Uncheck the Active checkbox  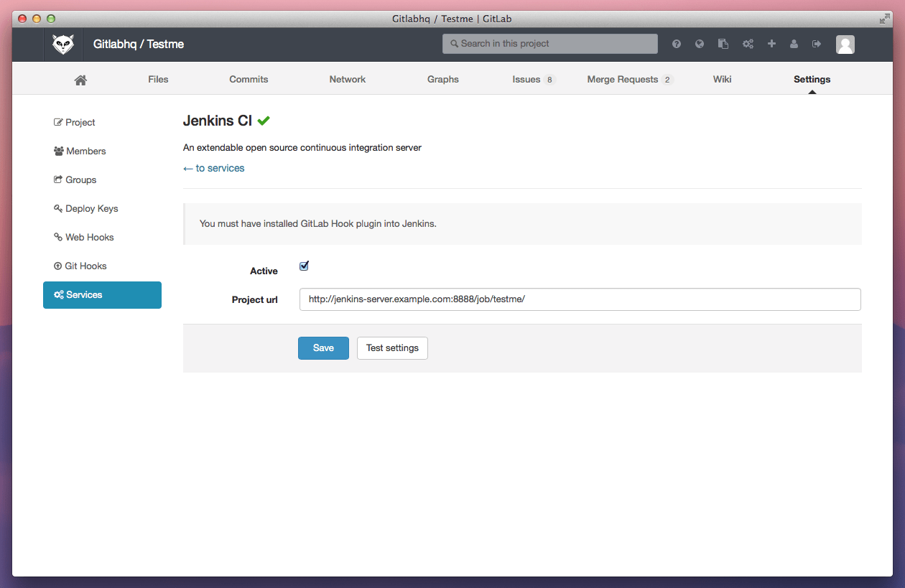[304, 266]
